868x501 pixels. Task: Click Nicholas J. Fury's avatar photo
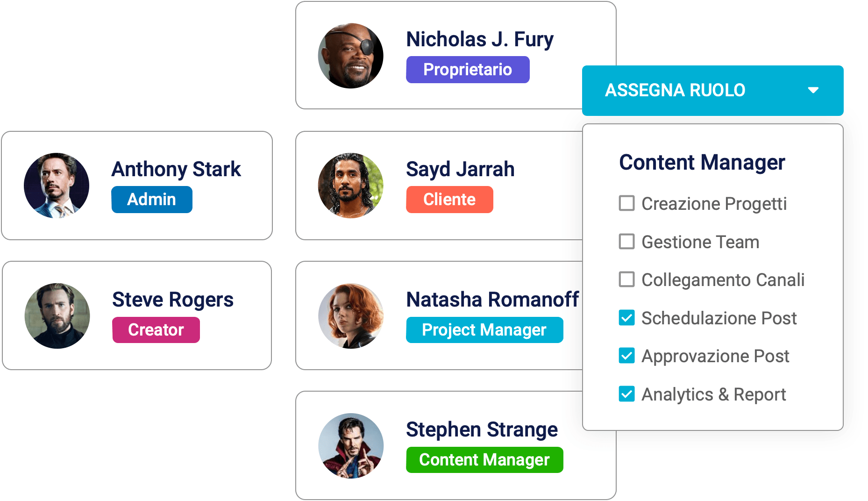click(350, 56)
